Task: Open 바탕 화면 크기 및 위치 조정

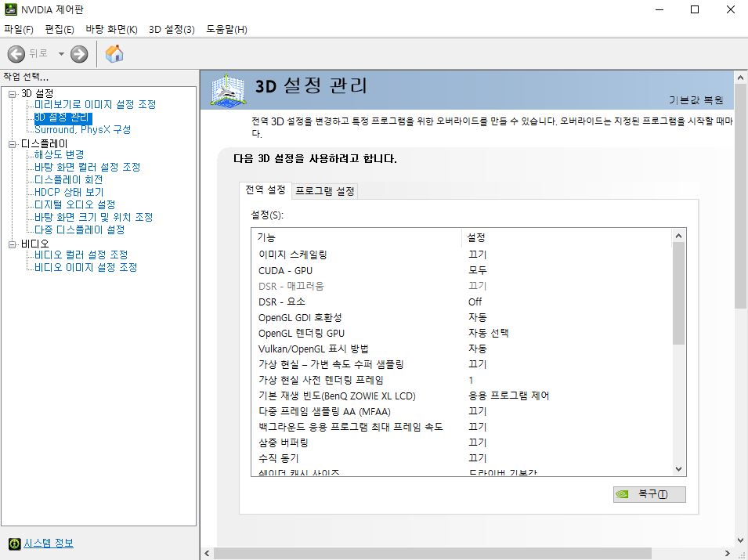Action: [x=93, y=217]
